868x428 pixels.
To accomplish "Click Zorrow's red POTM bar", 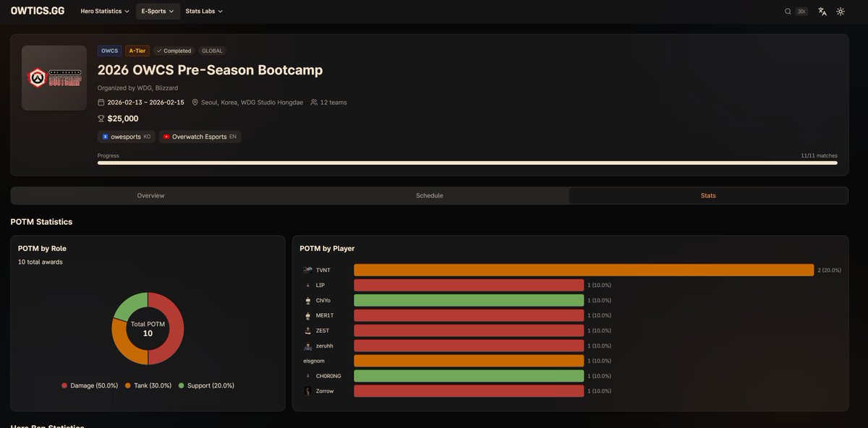I will 469,391.
